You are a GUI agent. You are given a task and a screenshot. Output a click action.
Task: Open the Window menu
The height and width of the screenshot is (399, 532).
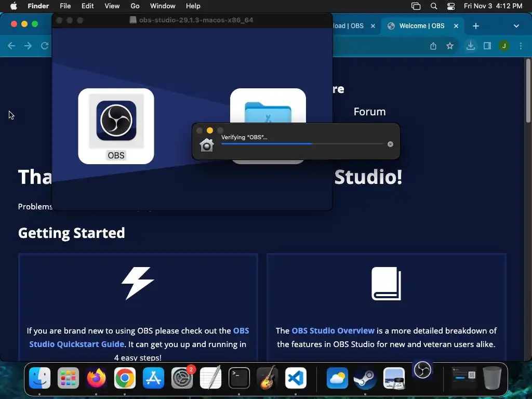[163, 6]
